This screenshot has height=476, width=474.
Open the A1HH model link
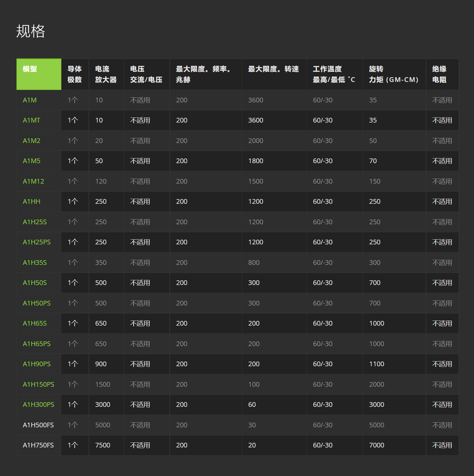(31, 201)
